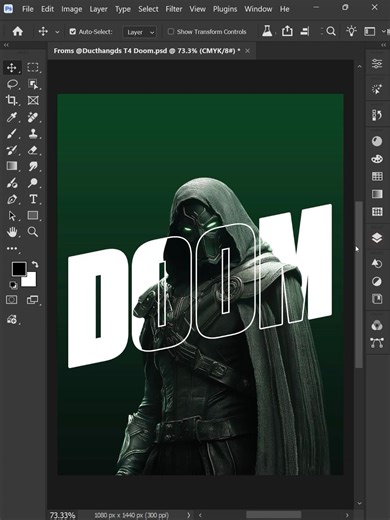Check Show Transform Controls
The image size is (390, 520).
[171, 32]
